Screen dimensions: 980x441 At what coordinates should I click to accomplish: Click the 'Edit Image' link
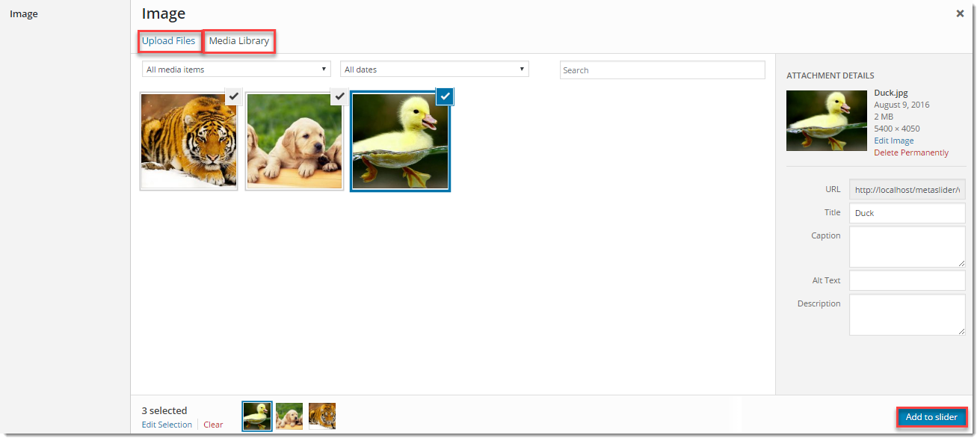(x=893, y=141)
